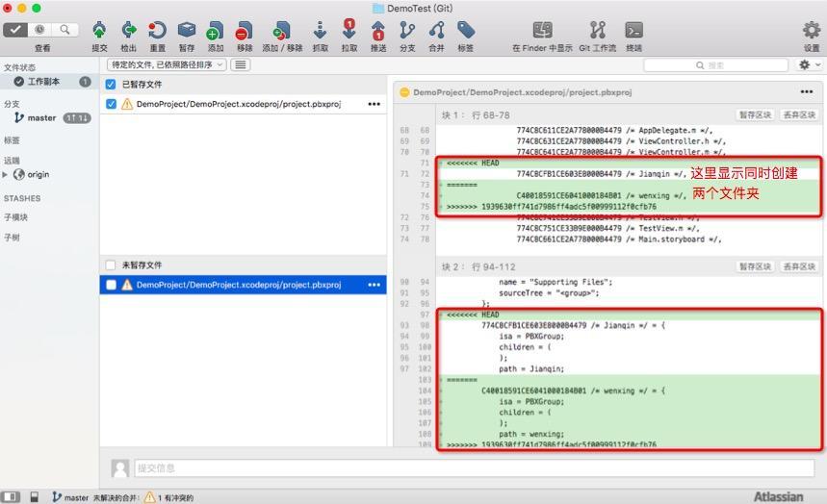Viewport: 827px width, 504px height.
Task: Click the search field in toolbar row
Action: (715, 64)
